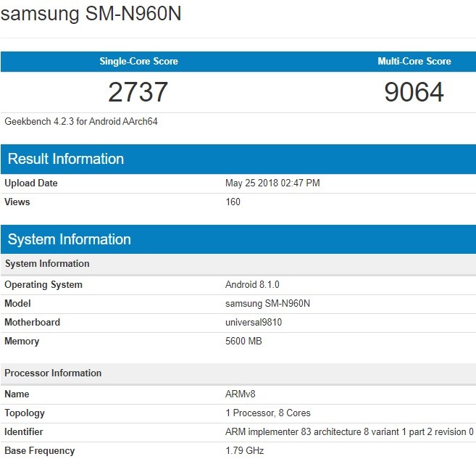Viewport: 476px width, 459px height.
Task: Select the date 'May 25 2018 02:47 PM'
Action: 272,183
